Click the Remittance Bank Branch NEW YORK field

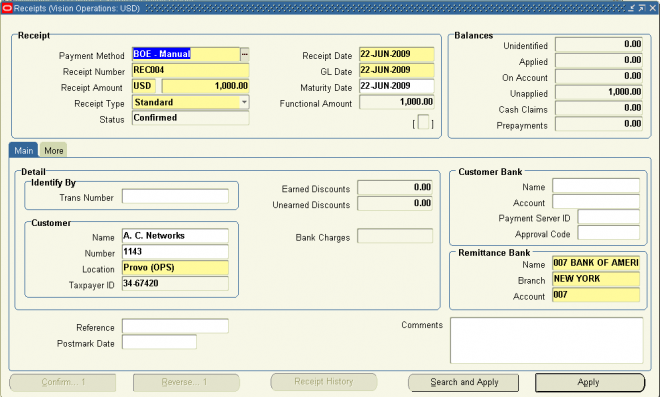(596, 279)
